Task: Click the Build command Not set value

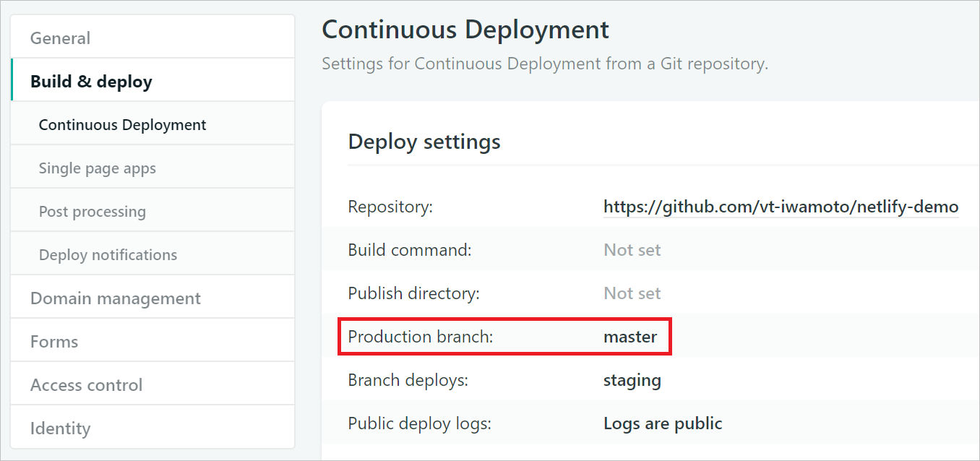Action: [x=632, y=249]
